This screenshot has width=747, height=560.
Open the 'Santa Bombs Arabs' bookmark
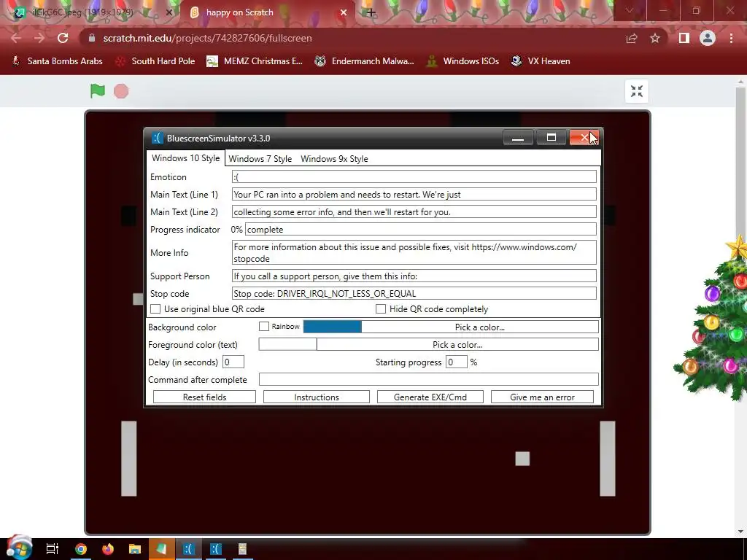coord(57,61)
